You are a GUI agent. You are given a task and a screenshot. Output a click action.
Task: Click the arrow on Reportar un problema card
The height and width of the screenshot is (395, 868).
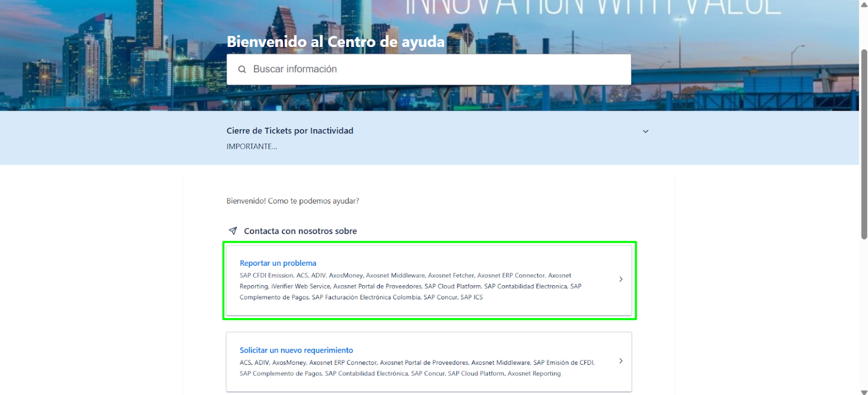tap(620, 279)
